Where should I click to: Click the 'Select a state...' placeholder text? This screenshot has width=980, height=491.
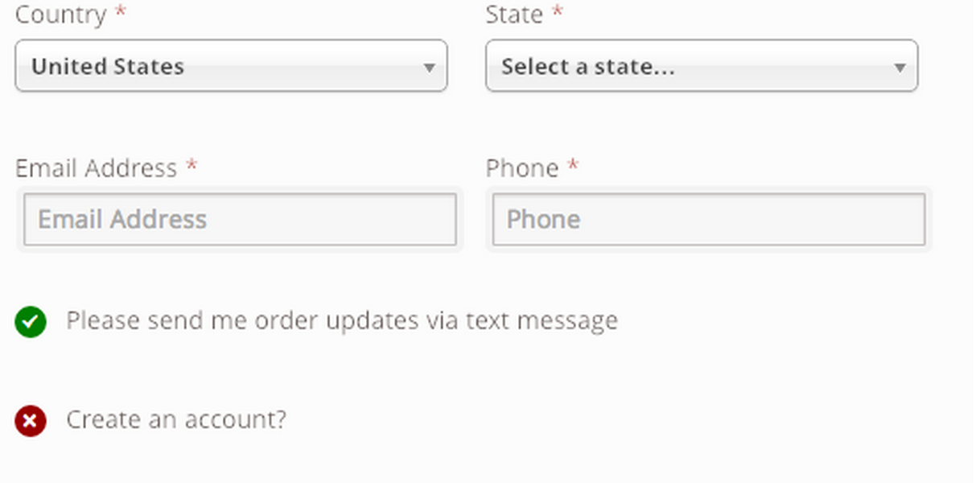pyautogui.click(x=588, y=66)
